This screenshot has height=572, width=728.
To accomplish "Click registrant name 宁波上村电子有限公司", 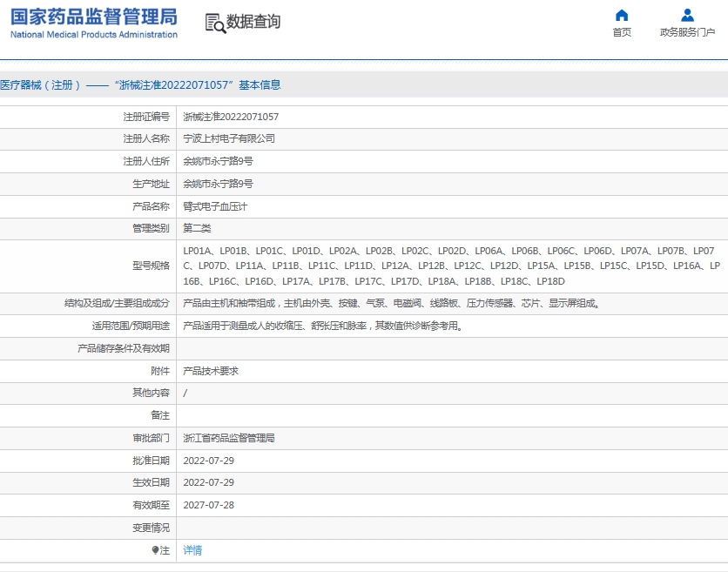I will tap(229, 138).
